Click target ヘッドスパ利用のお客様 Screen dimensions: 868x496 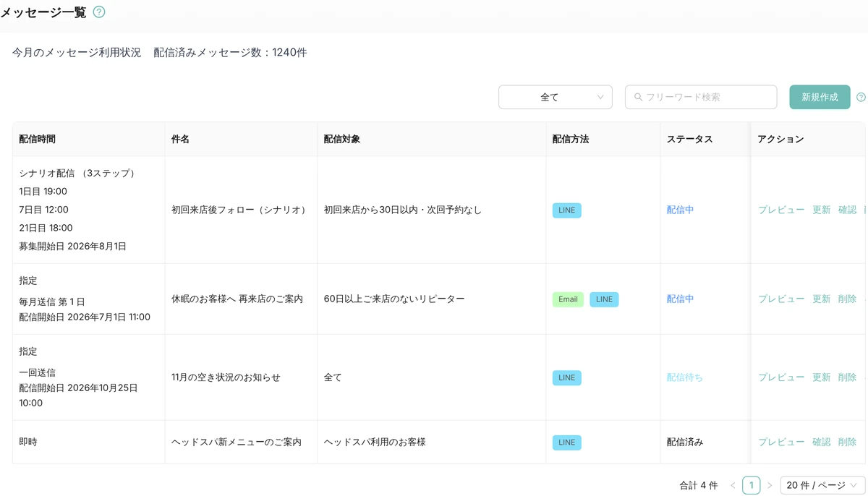pyautogui.click(x=375, y=442)
